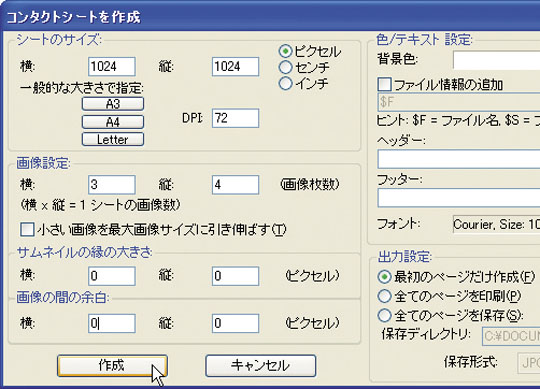Click the 画像の間の余白 縦 field
The width and height of the screenshot is (540, 389).
coord(235,323)
